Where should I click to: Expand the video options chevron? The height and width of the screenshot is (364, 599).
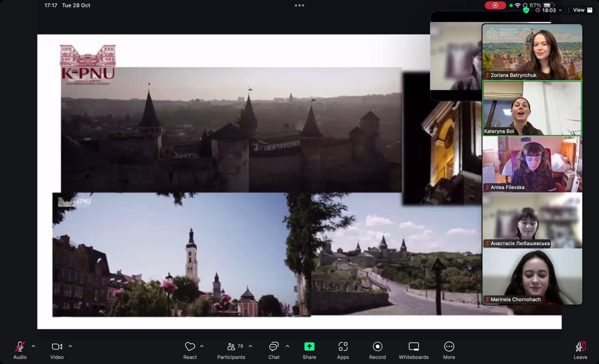pyautogui.click(x=70, y=346)
